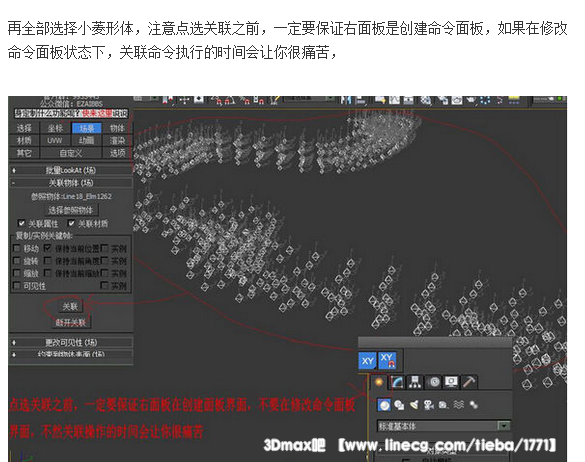Click the 断开关联 button
Viewport: 585px width, 462px height.
coord(71,322)
